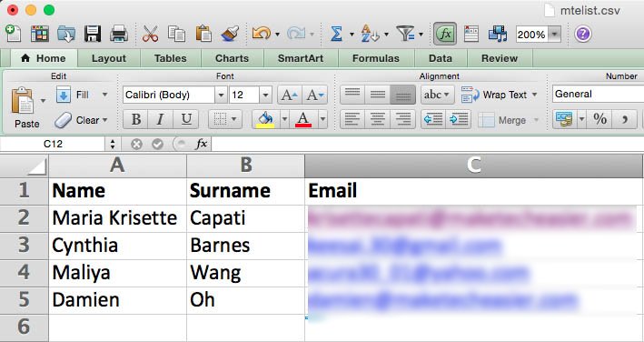Screen dimensions: 644x342
Task: Open the Paste options arrow
Action: click(x=43, y=100)
